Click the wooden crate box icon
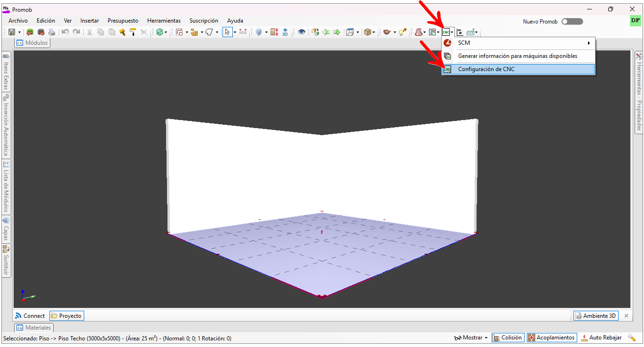The image size is (644, 347). 367,32
